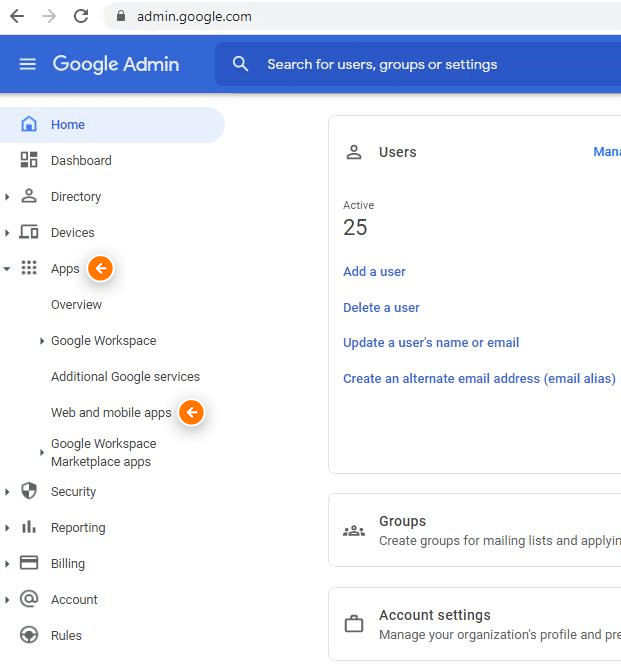Click the Delete a user link
The image size is (621, 668).
click(381, 308)
